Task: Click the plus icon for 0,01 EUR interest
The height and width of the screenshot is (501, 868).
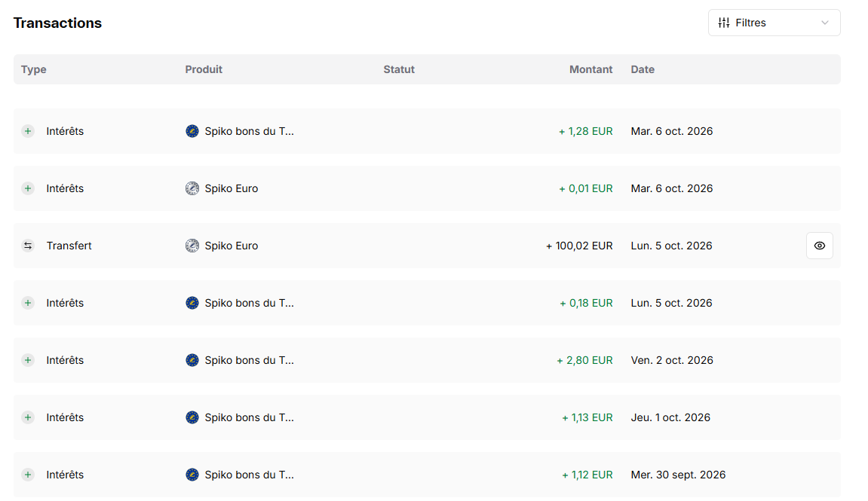Action: (28, 188)
